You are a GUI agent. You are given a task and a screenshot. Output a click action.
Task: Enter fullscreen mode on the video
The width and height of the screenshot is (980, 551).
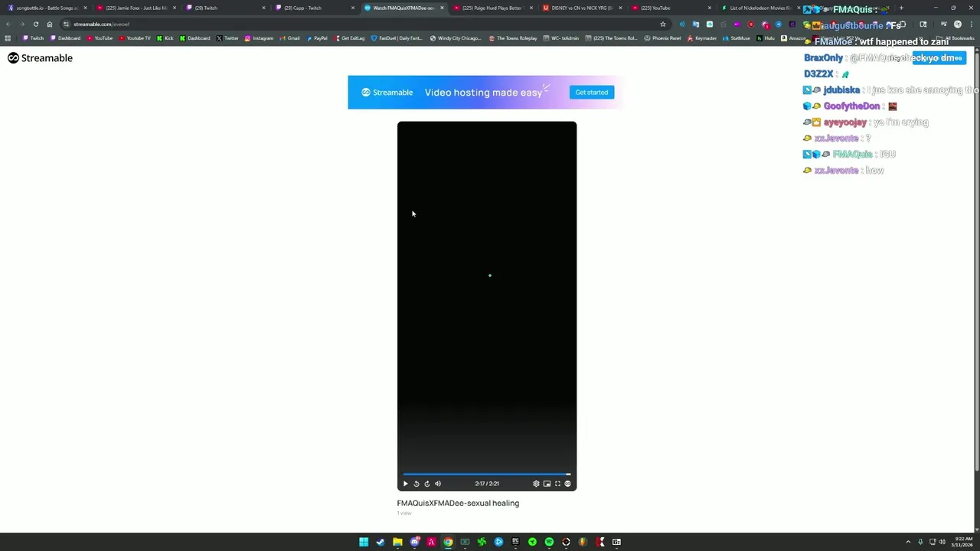pos(557,484)
